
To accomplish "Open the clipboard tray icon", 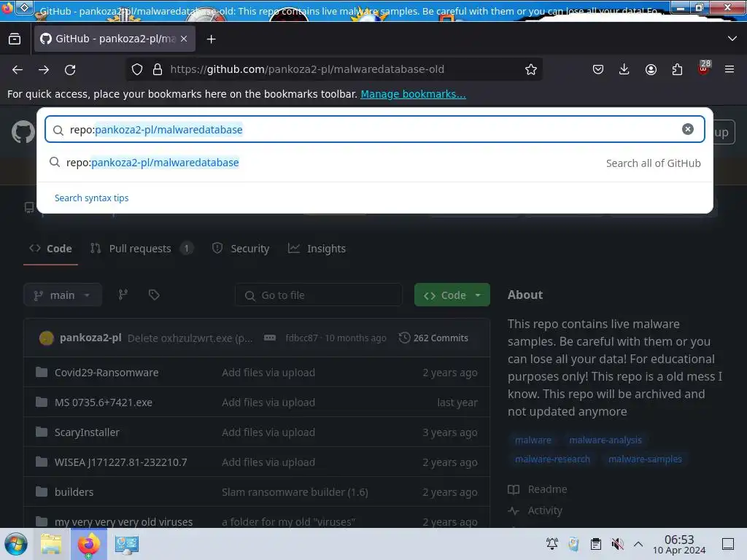I will click(595, 544).
